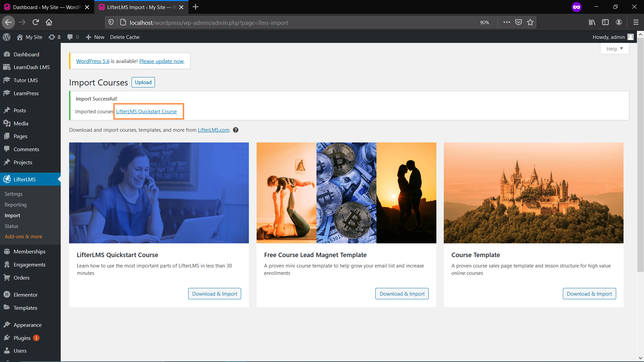Click the LifterLMS sidebar menu
The image size is (644, 362).
pyautogui.click(x=30, y=179)
